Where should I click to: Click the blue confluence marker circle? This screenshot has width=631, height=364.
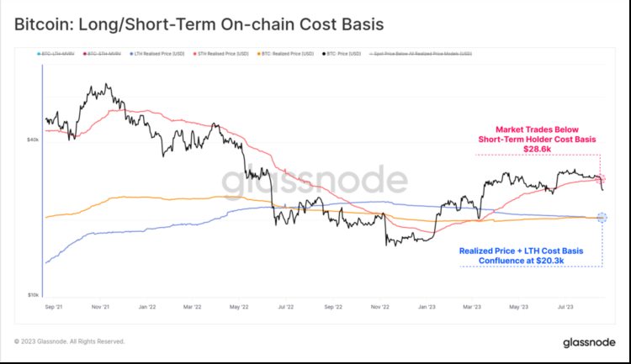pyautogui.click(x=602, y=218)
